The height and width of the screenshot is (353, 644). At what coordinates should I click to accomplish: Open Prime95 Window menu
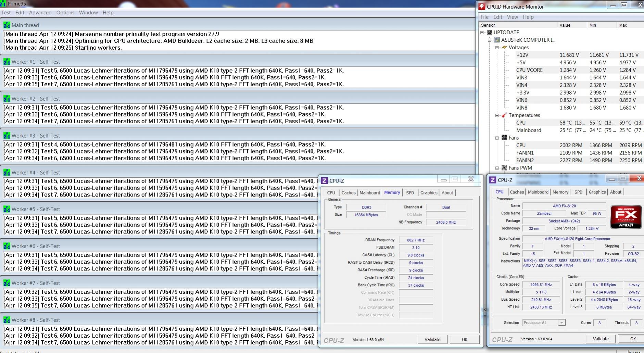pyautogui.click(x=88, y=13)
